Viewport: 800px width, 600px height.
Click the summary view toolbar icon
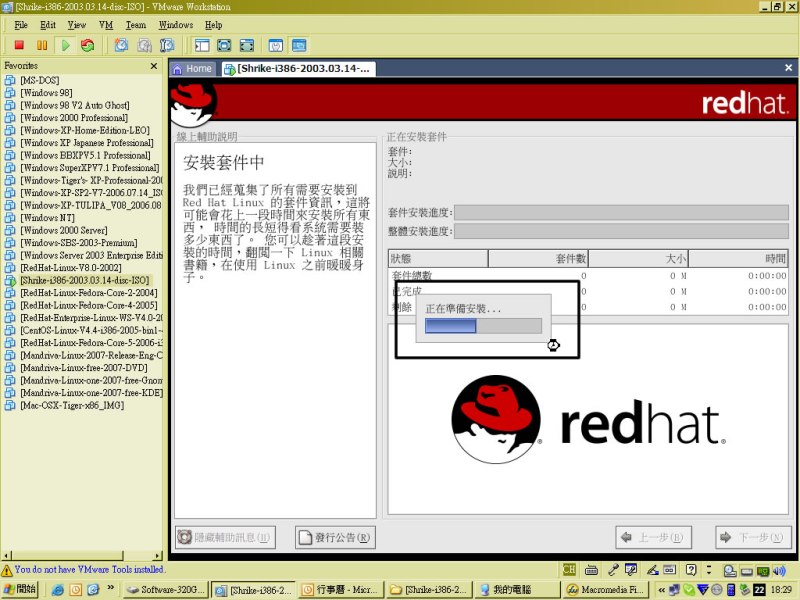coord(276,45)
